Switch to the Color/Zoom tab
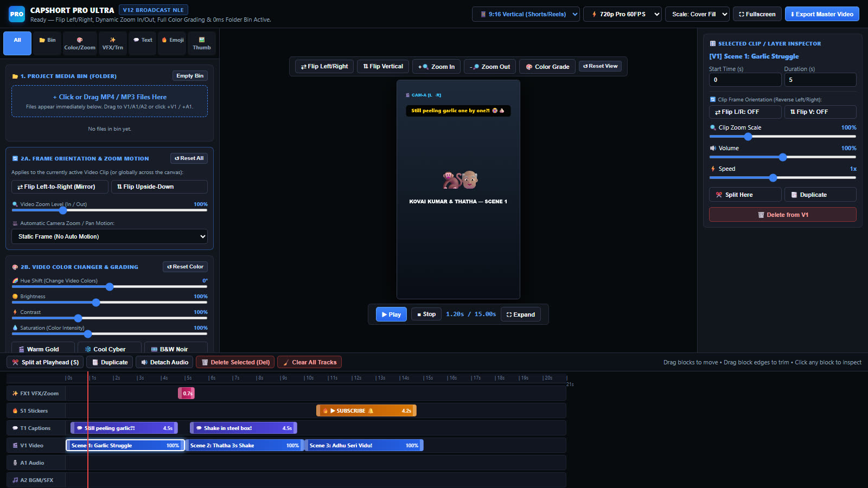The image size is (868, 488). pos(80,43)
